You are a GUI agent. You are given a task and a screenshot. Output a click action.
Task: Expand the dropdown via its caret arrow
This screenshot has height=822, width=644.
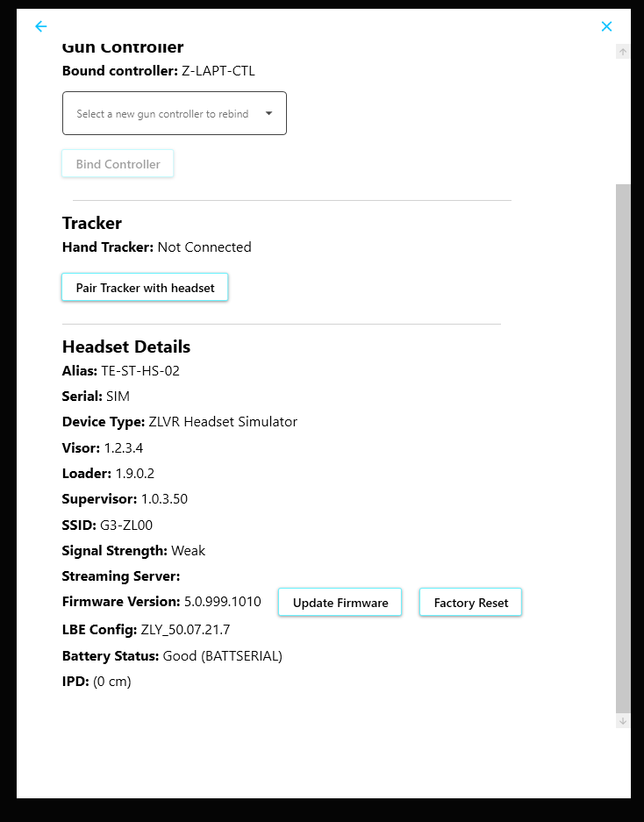pyautogui.click(x=268, y=113)
